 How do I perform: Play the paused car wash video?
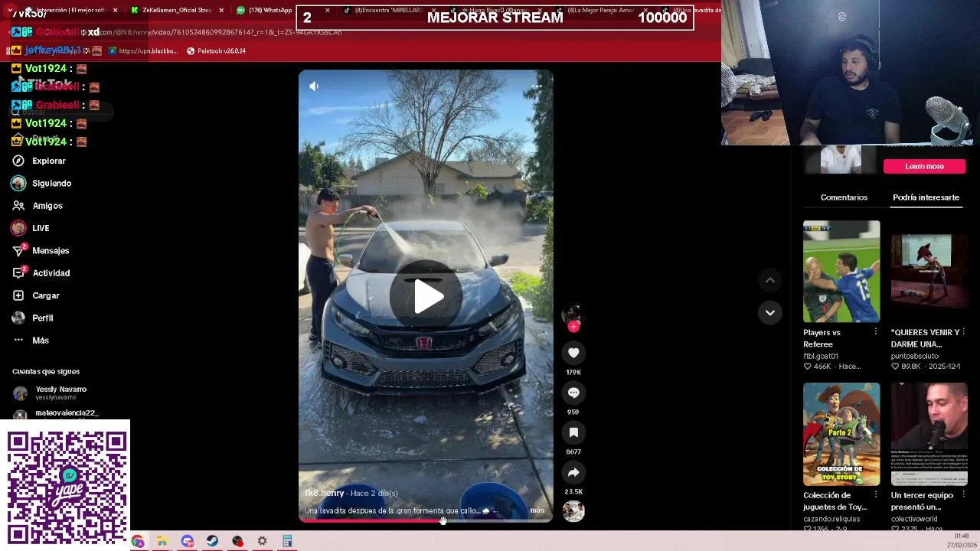[426, 297]
